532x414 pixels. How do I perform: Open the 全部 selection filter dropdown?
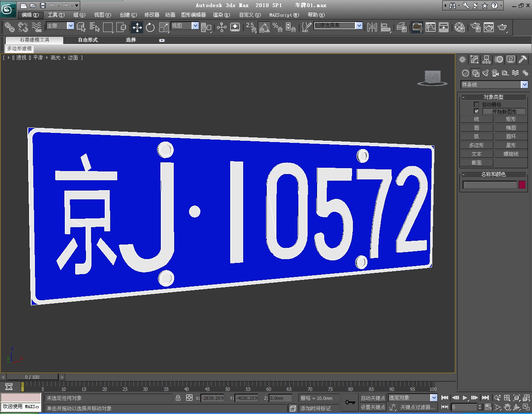[71, 26]
